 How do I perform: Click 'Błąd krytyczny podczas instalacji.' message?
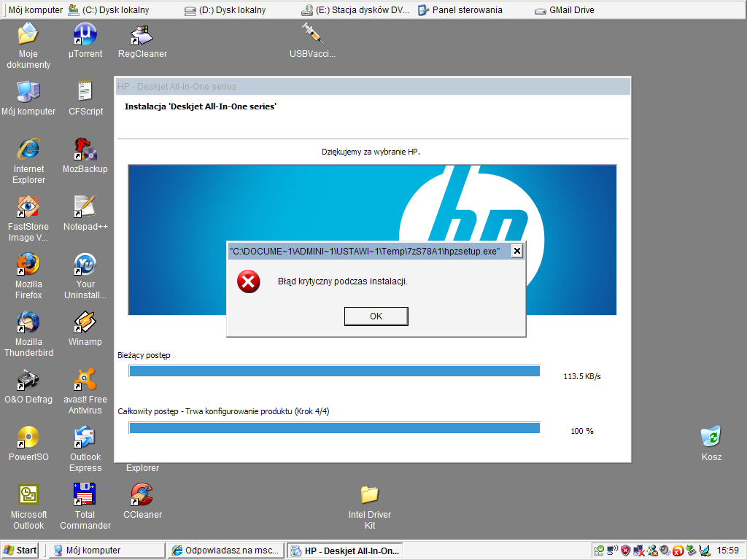343,281
